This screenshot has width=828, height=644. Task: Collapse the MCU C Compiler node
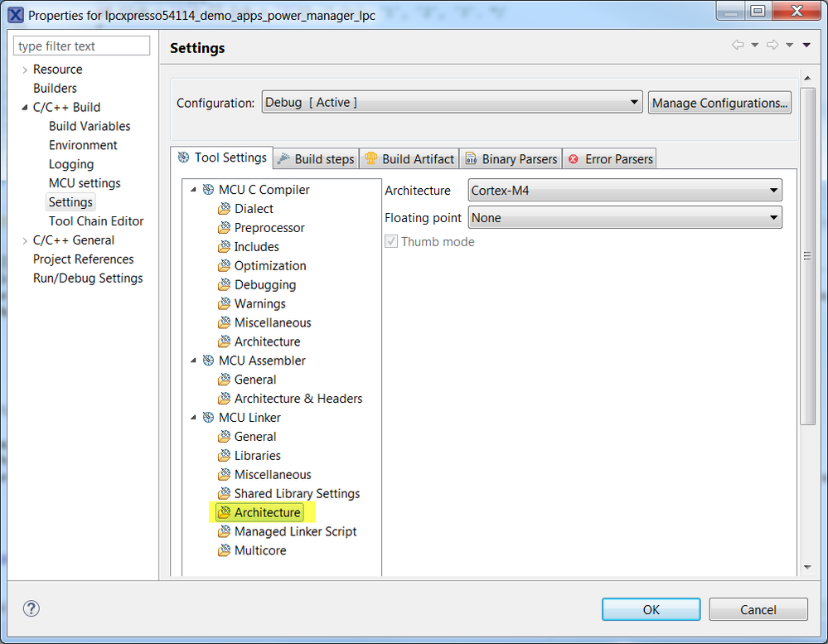click(x=193, y=190)
